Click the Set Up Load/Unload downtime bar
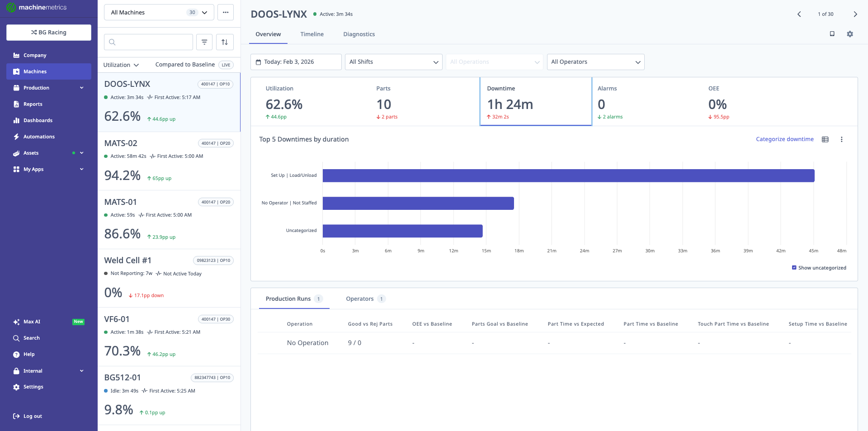The height and width of the screenshot is (431, 868). pyautogui.click(x=568, y=175)
